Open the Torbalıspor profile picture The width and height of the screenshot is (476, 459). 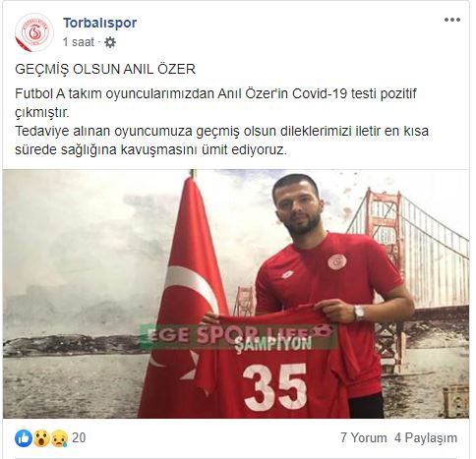click(34, 32)
